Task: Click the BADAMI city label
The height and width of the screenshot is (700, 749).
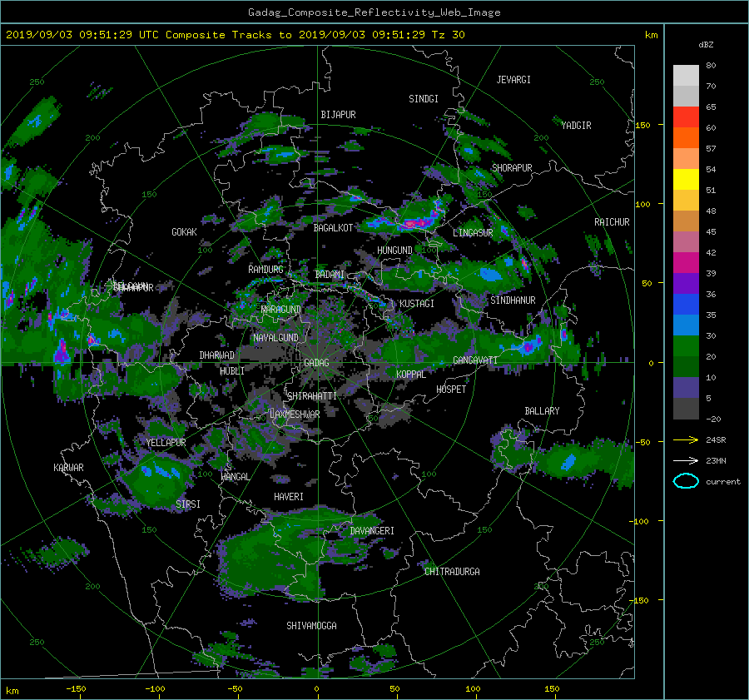Action: (x=330, y=275)
